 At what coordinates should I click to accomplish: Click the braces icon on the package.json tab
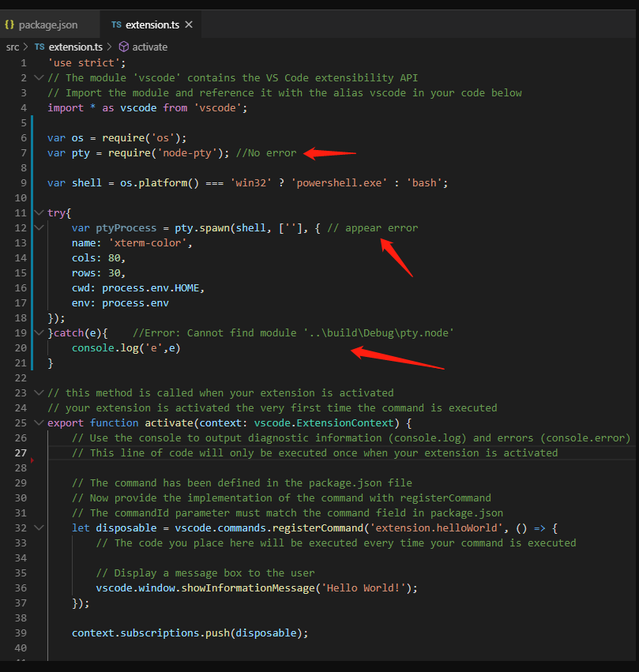click(x=11, y=24)
